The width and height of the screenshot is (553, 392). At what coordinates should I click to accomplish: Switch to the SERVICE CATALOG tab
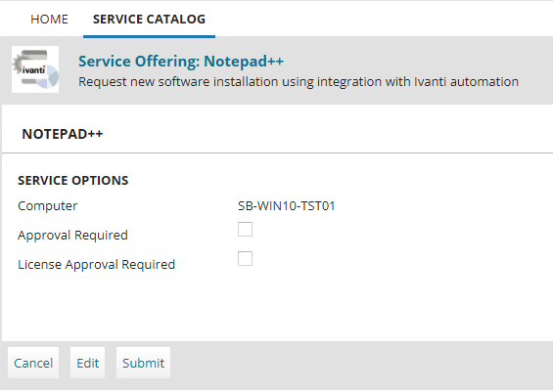(149, 19)
